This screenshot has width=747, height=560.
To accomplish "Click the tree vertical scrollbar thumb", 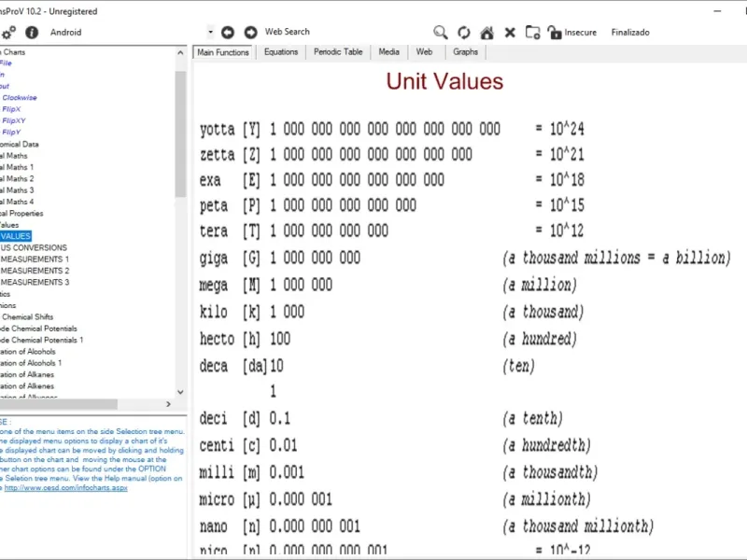I will tap(180, 133).
